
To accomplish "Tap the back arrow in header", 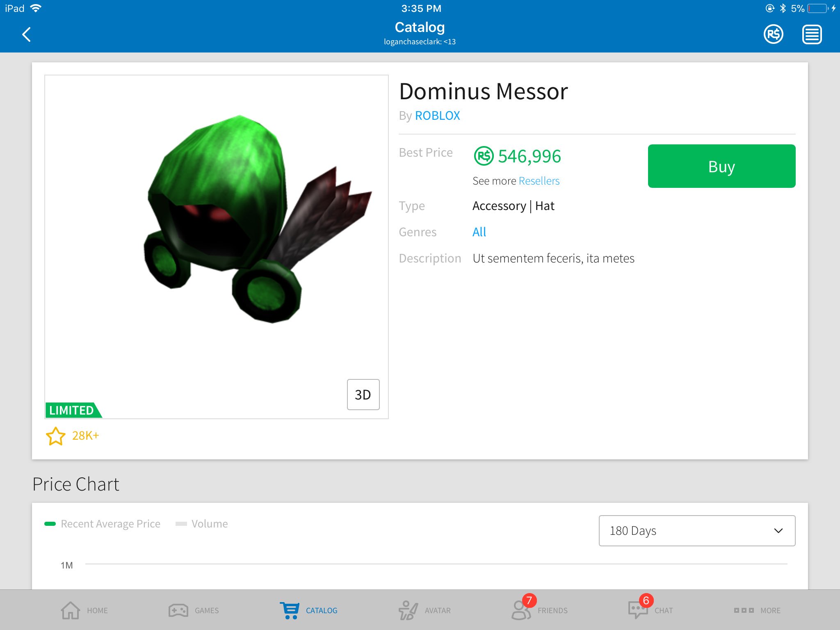I will [x=27, y=34].
